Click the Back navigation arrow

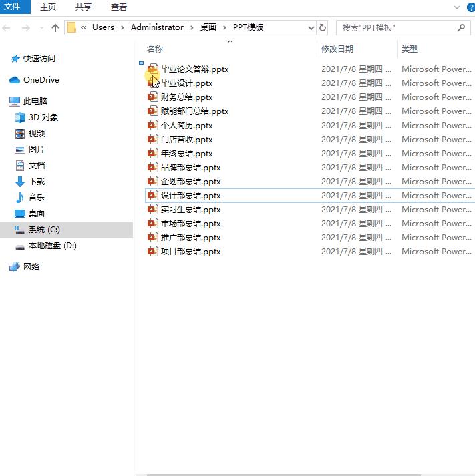8,28
